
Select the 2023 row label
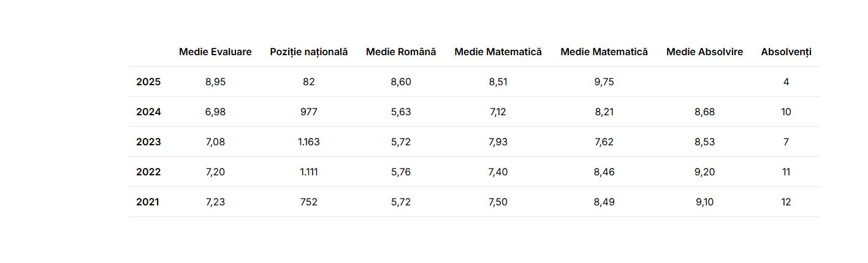[148, 142]
